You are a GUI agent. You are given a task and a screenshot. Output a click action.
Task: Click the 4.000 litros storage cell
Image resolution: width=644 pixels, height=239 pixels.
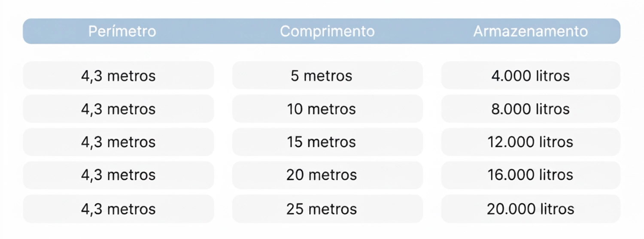coord(530,76)
